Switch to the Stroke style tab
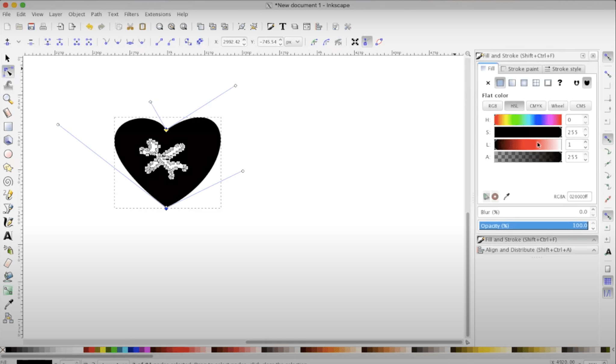The image size is (616, 364). [x=563, y=69]
